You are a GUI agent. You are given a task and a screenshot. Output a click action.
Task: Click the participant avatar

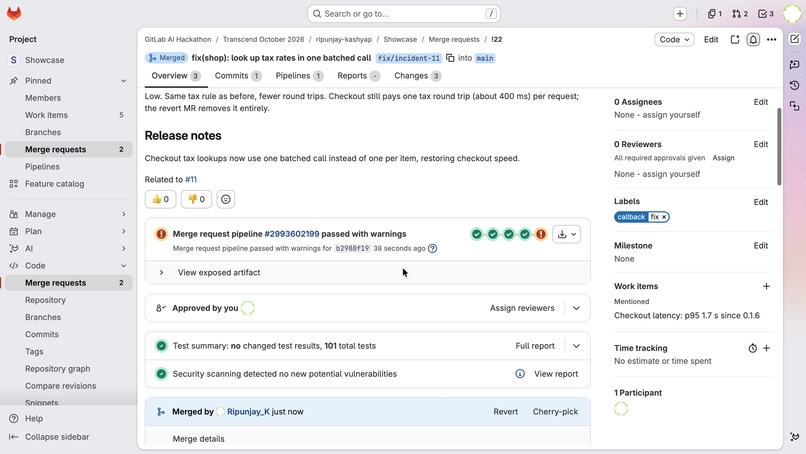coord(621,409)
